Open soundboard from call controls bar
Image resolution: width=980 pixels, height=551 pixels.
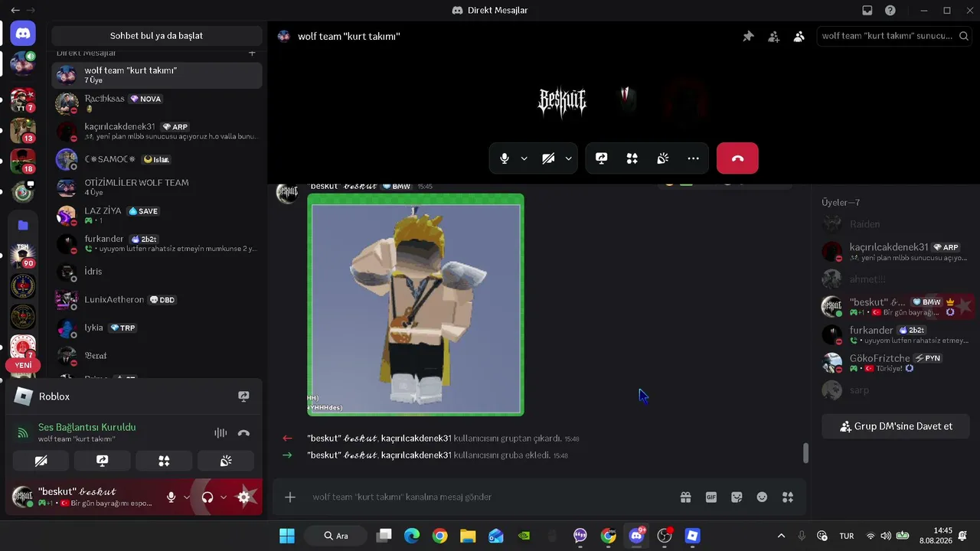point(663,158)
